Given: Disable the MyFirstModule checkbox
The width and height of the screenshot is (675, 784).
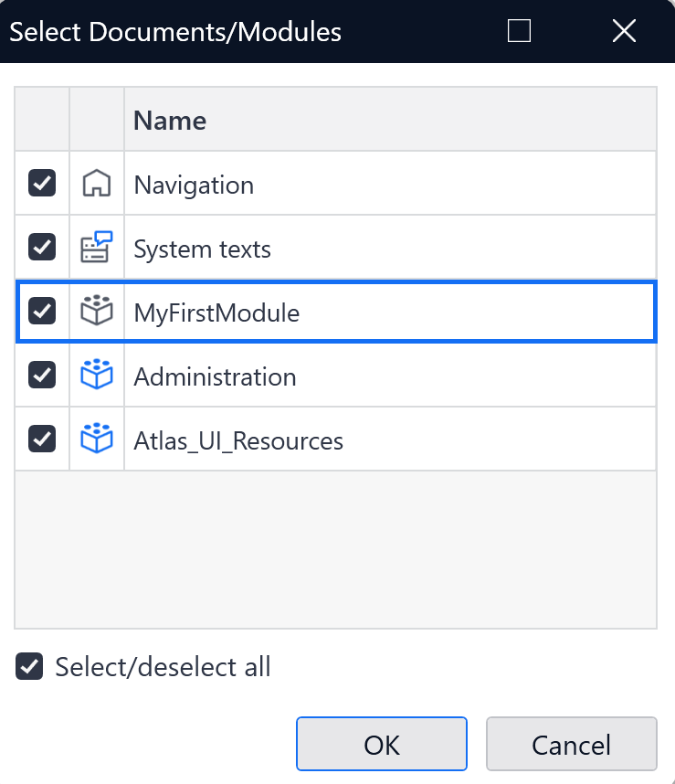Looking at the screenshot, I should click(41, 312).
